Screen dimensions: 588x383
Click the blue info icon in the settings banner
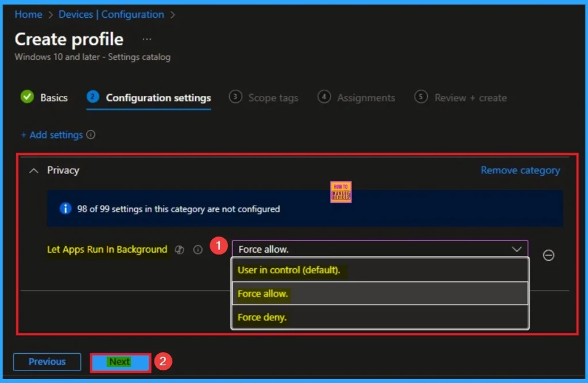[x=65, y=208]
